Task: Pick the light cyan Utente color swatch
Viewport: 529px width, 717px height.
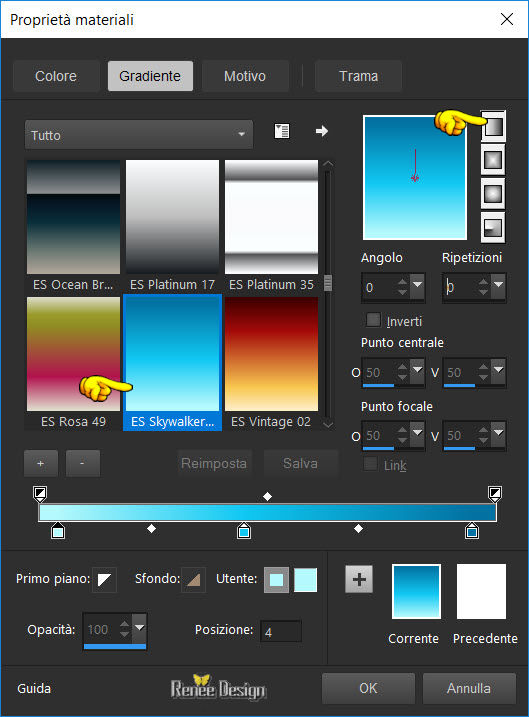Action: coord(305,580)
